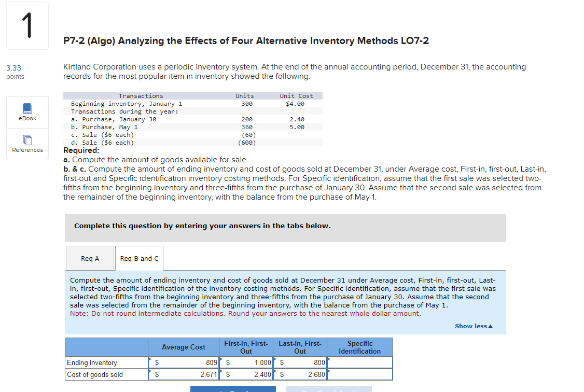The image size is (584, 392).
Task: Switch to the Req B and C tab
Action: pyautogui.click(x=138, y=258)
